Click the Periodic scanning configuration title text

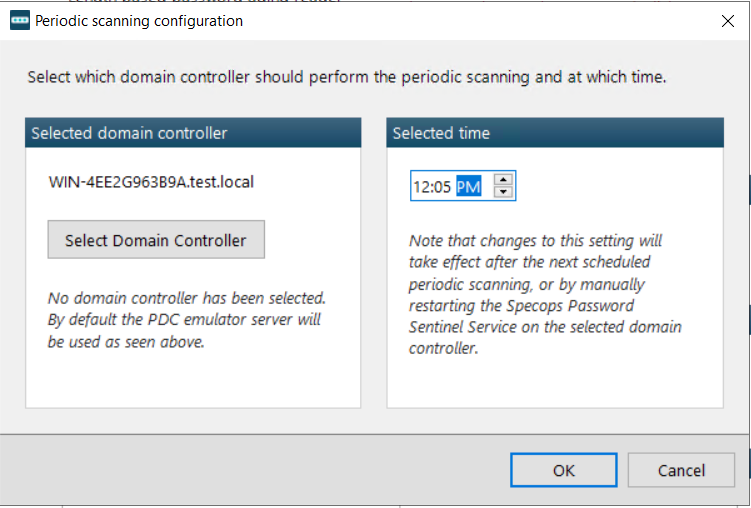pos(139,21)
